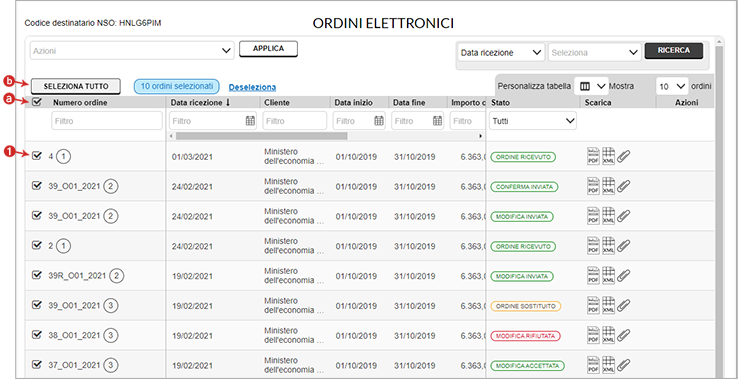The width and height of the screenshot is (740, 379).
Task: Download XML for order 38_O01_2021
Action: [x=608, y=335]
